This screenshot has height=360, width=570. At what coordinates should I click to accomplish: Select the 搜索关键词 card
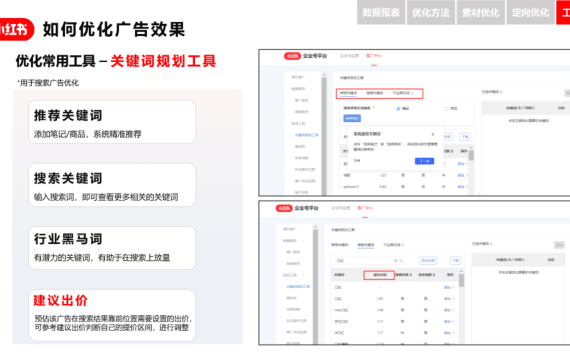pyautogui.click(x=112, y=185)
